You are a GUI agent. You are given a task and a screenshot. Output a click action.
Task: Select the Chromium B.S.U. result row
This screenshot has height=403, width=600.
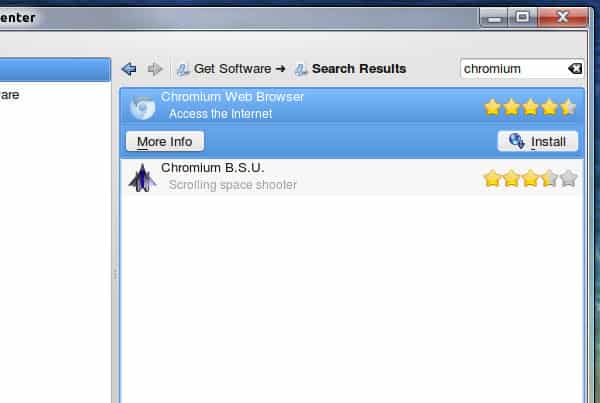tap(352, 178)
